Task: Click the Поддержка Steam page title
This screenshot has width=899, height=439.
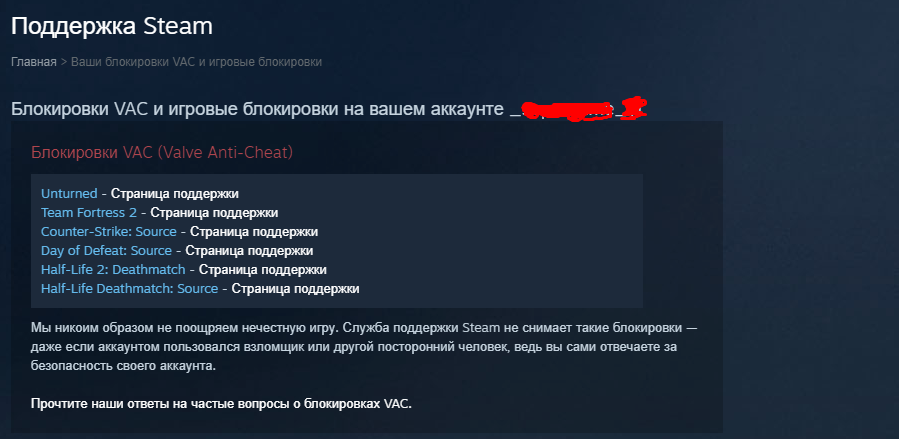Action: 112,26
